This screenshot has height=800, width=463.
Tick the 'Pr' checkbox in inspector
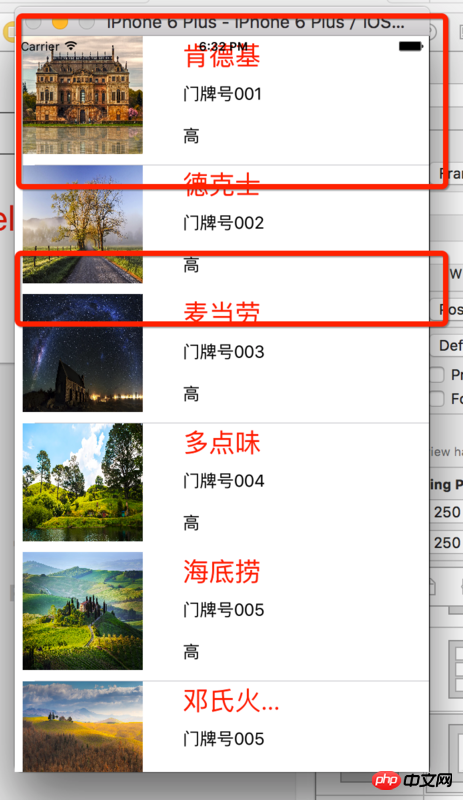437,374
